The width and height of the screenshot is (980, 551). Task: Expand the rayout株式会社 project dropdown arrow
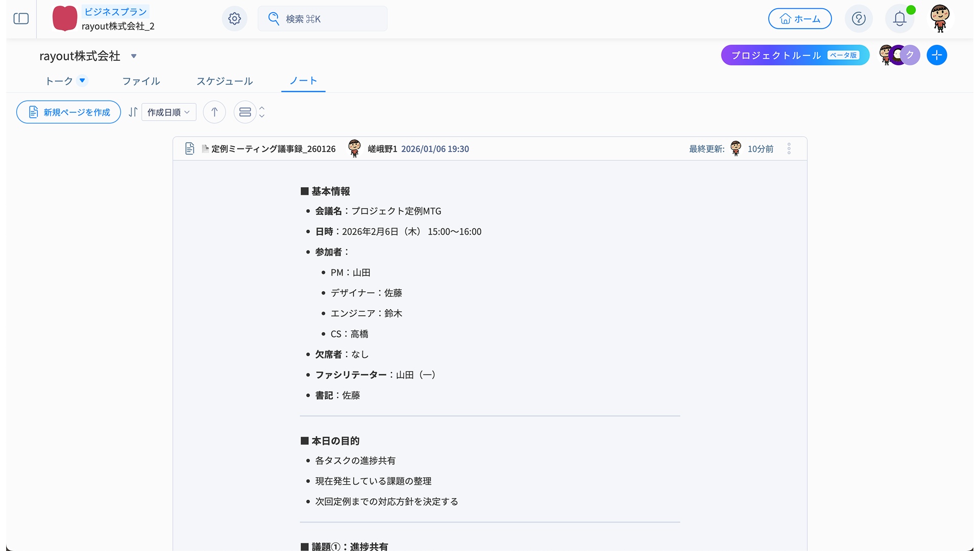134,56
